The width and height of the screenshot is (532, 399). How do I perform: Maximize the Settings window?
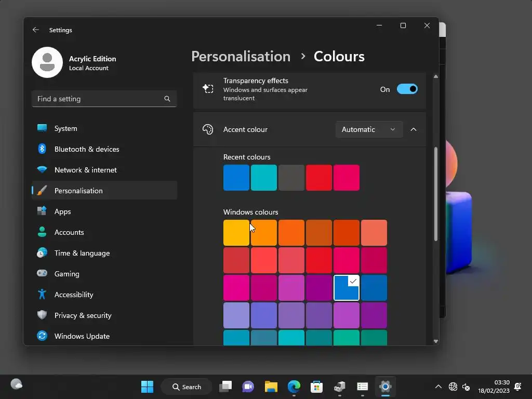[x=403, y=25]
